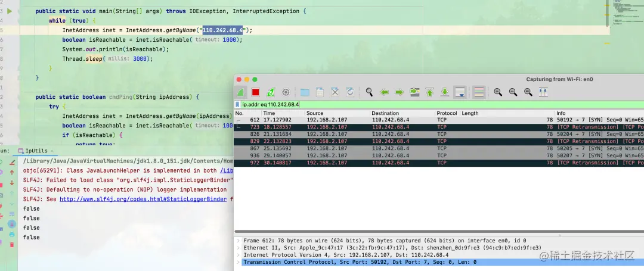Zoom out the Wireshark packet text

pos(513,92)
